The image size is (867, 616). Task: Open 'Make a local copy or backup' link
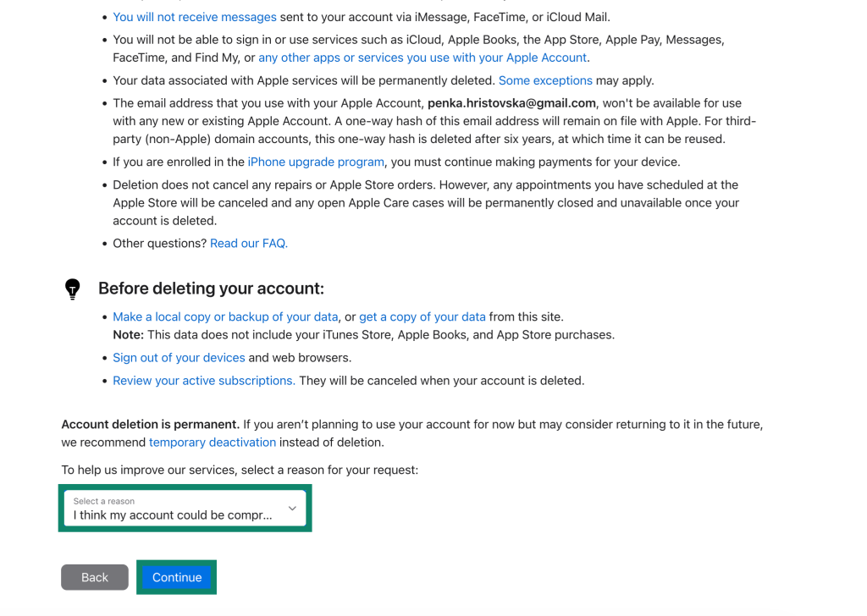(225, 316)
